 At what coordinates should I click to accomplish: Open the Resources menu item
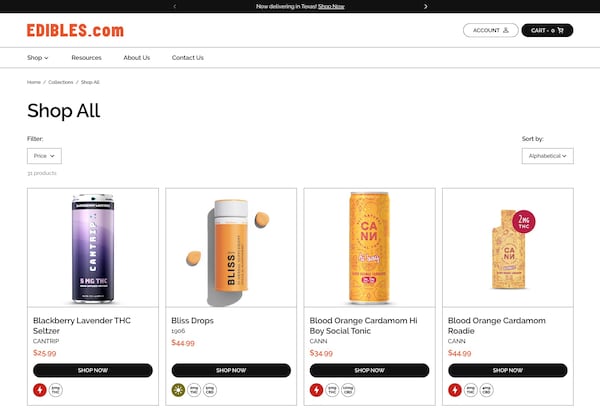point(87,58)
